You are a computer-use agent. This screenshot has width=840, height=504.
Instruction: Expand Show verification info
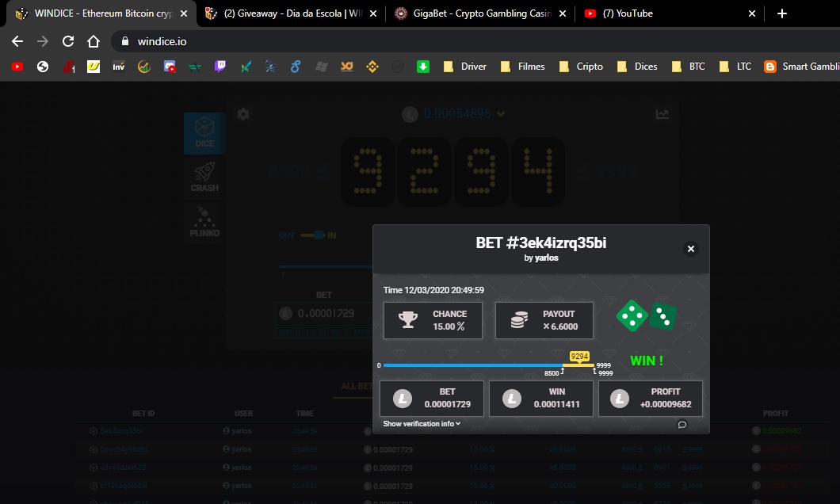pyautogui.click(x=422, y=424)
